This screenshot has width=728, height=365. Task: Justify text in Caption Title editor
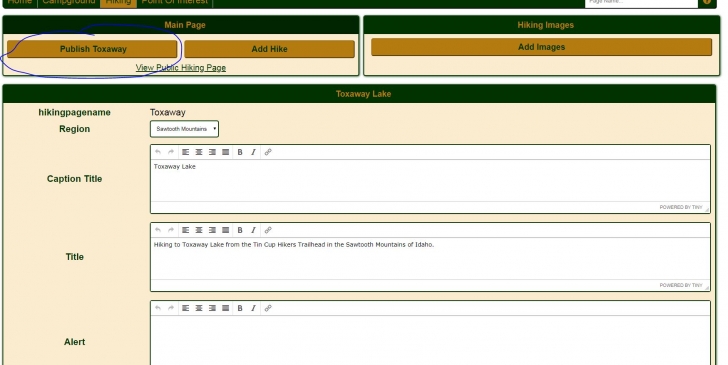(226, 152)
